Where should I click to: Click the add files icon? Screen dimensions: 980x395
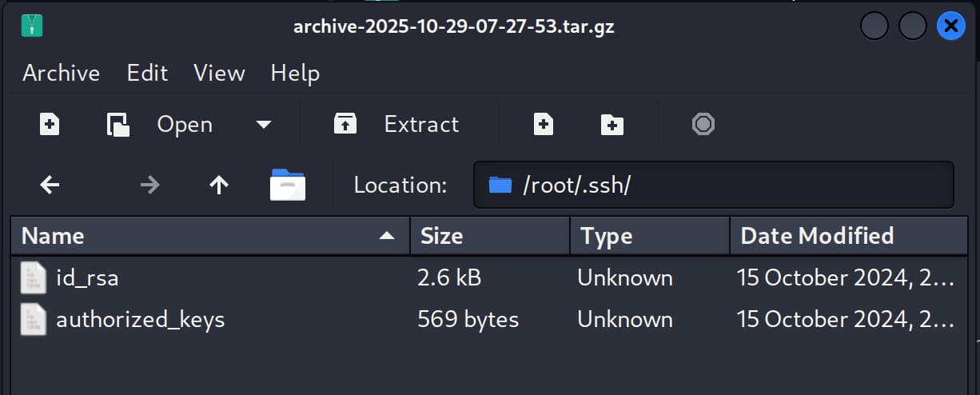tap(544, 125)
